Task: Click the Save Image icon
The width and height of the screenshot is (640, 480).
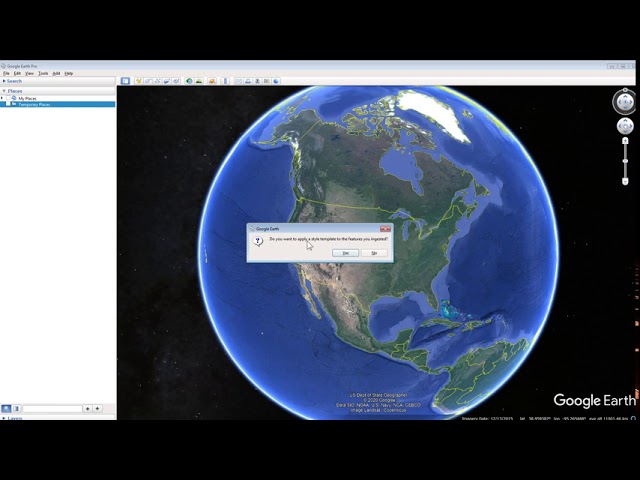Action: tap(257, 81)
